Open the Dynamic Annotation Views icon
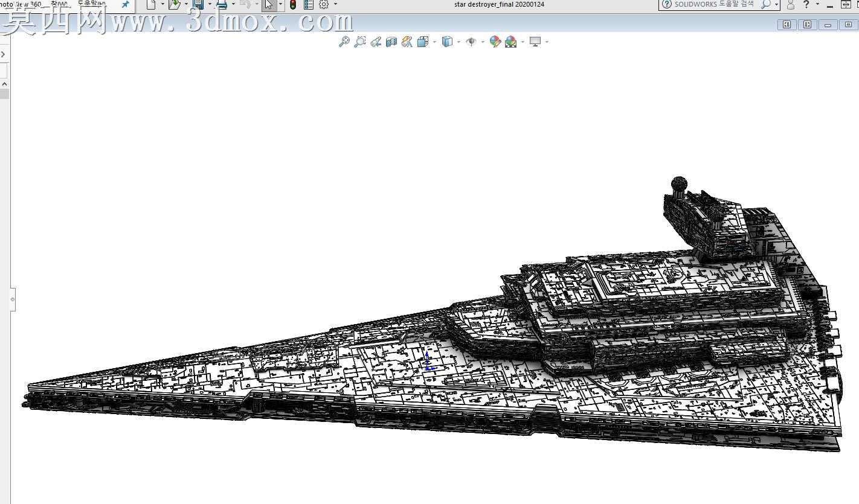859x504 pixels. click(407, 42)
